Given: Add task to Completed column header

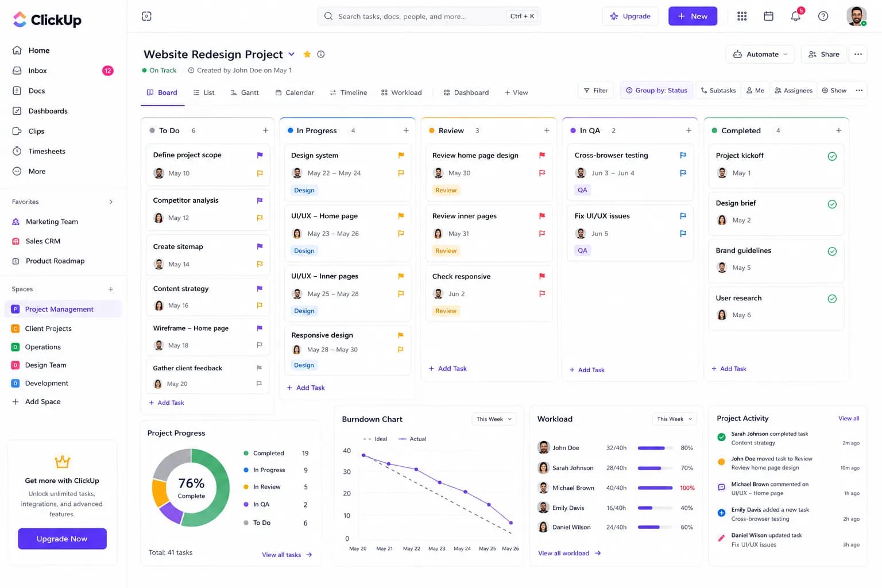Looking at the screenshot, I should (838, 130).
